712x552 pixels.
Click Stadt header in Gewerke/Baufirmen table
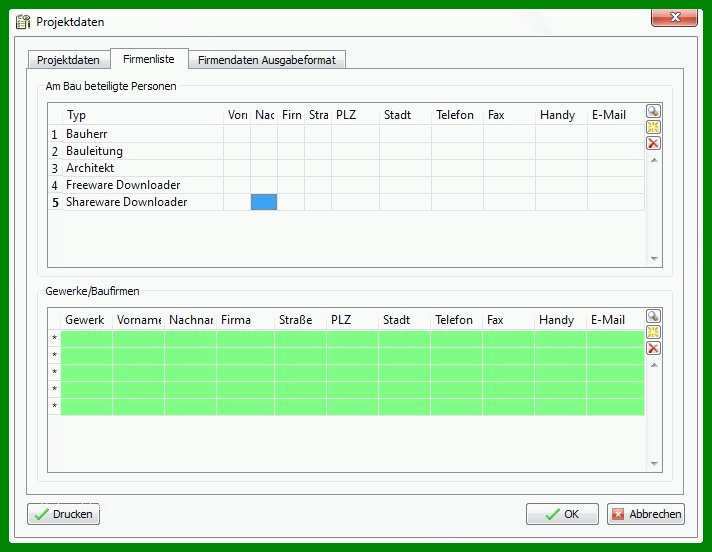coord(404,320)
